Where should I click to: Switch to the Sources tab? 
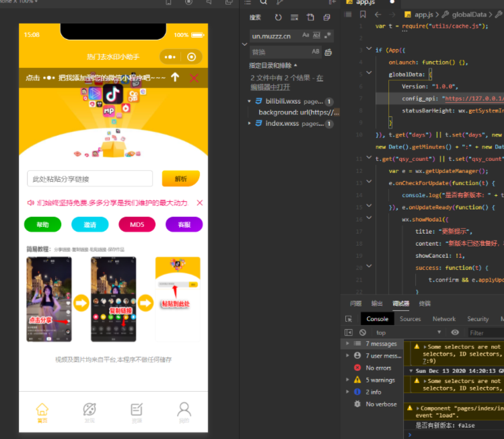click(x=410, y=318)
